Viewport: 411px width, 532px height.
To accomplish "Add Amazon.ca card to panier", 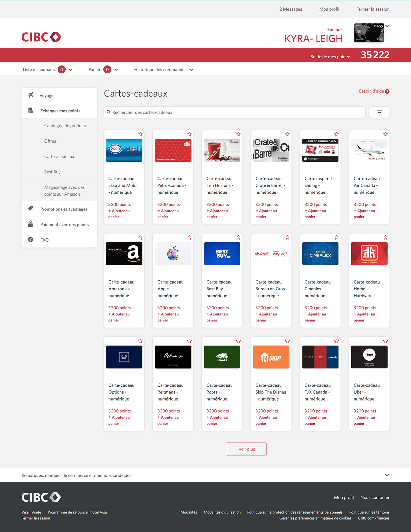I will click(119, 317).
